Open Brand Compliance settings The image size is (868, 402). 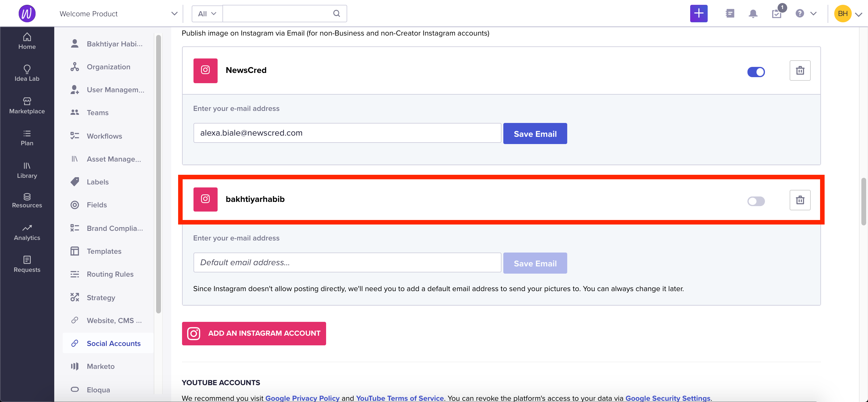click(108, 228)
